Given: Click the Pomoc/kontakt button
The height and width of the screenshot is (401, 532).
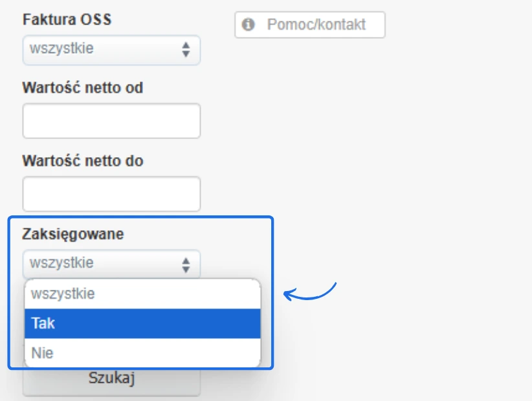Looking at the screenshot, I should pyautogui.click(x=311, y=25).
